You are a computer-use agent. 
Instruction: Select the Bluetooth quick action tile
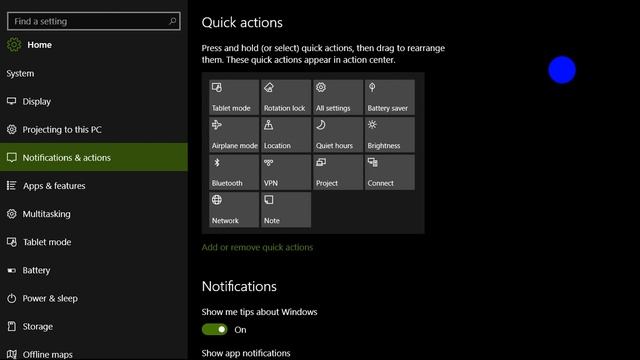click(234, 172)
